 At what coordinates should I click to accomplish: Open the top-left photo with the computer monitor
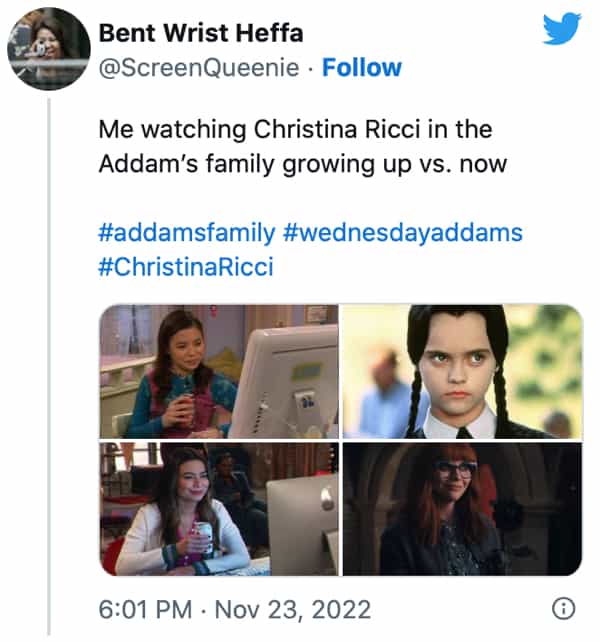219,371
